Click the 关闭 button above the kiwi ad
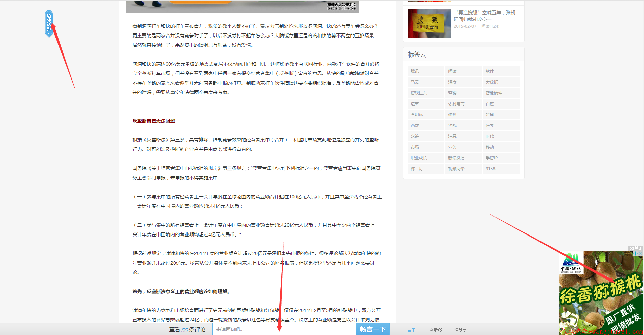644x335 pixels. [x=636, y=248]
